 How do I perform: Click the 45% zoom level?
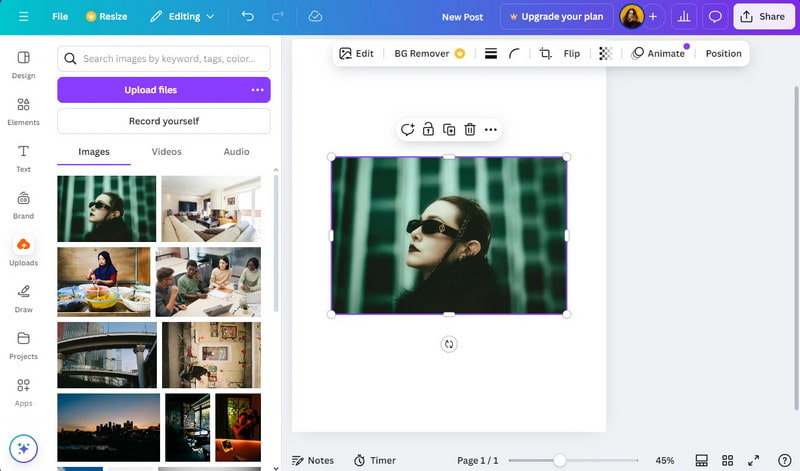click(x=664, y=460)
